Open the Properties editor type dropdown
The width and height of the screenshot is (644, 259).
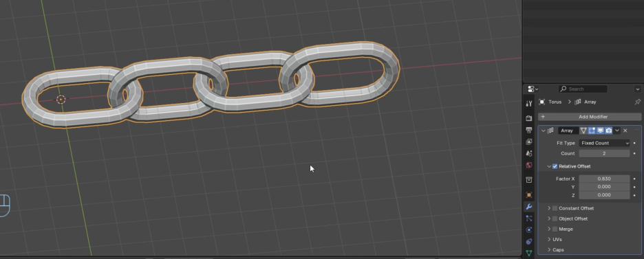(533, 89)
